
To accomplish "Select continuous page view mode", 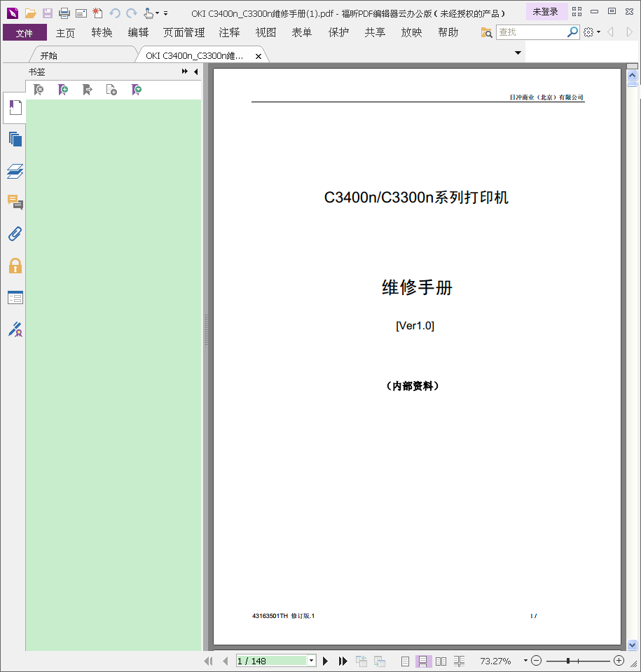I will [423, 661].
